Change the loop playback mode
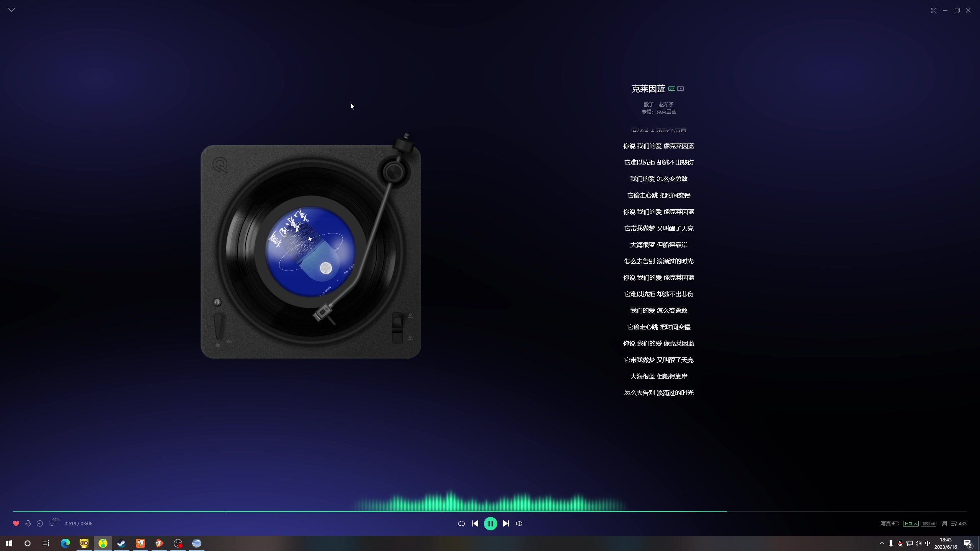980x551 pixels. 461,523
